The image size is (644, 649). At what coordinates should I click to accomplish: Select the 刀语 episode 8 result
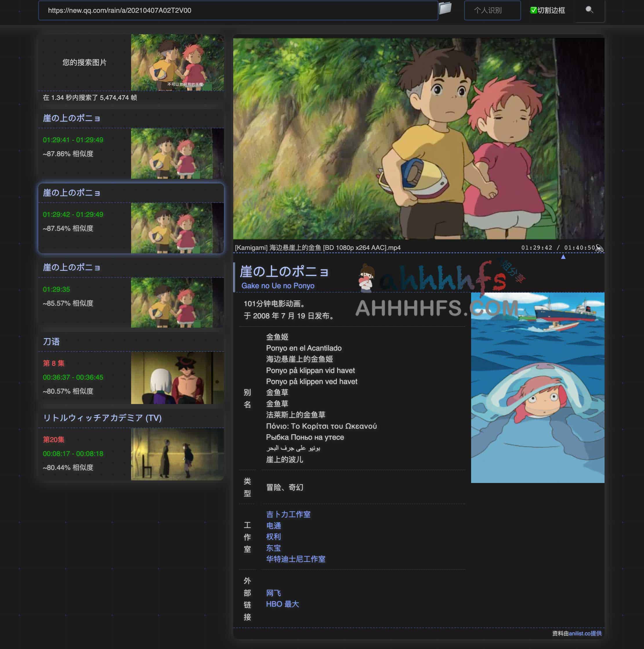131,369
